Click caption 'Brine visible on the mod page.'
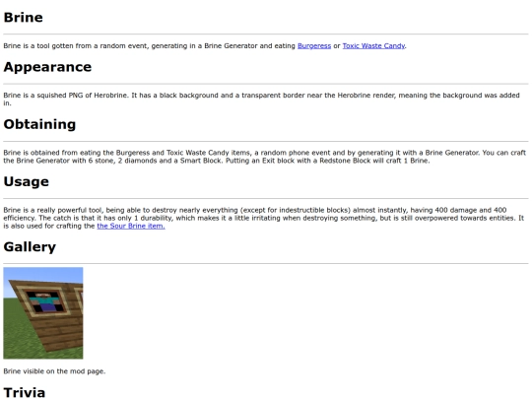This screenshot has width=532, height=399. coord(54,371)
